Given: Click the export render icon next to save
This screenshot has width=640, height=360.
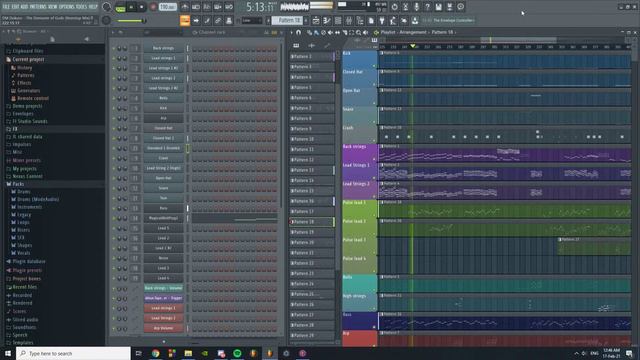Looking at the screenshot, I should point(449,7).
